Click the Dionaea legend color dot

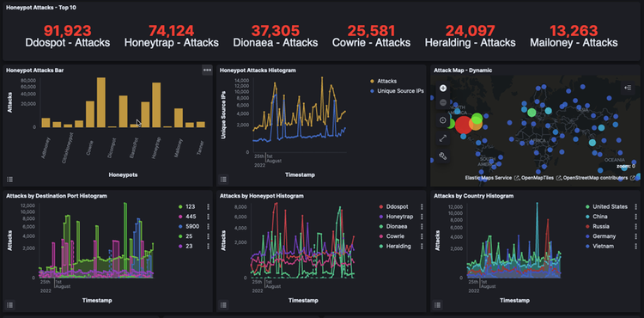[x=380, y=226]
